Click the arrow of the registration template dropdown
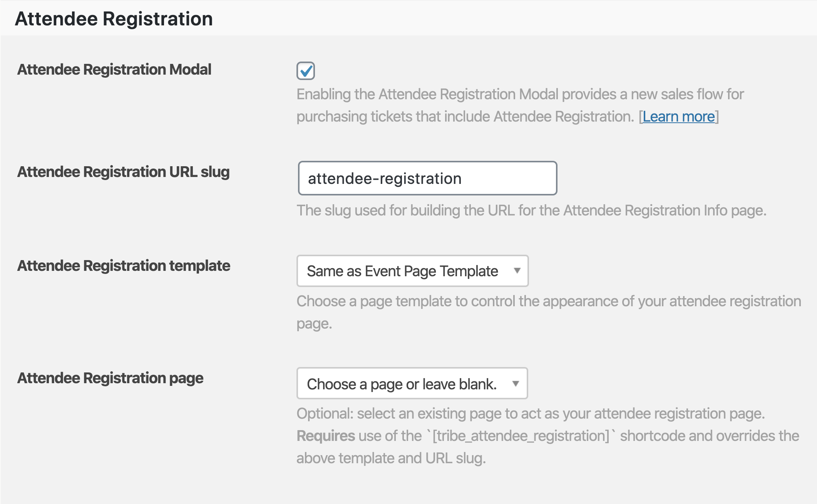 517,271
